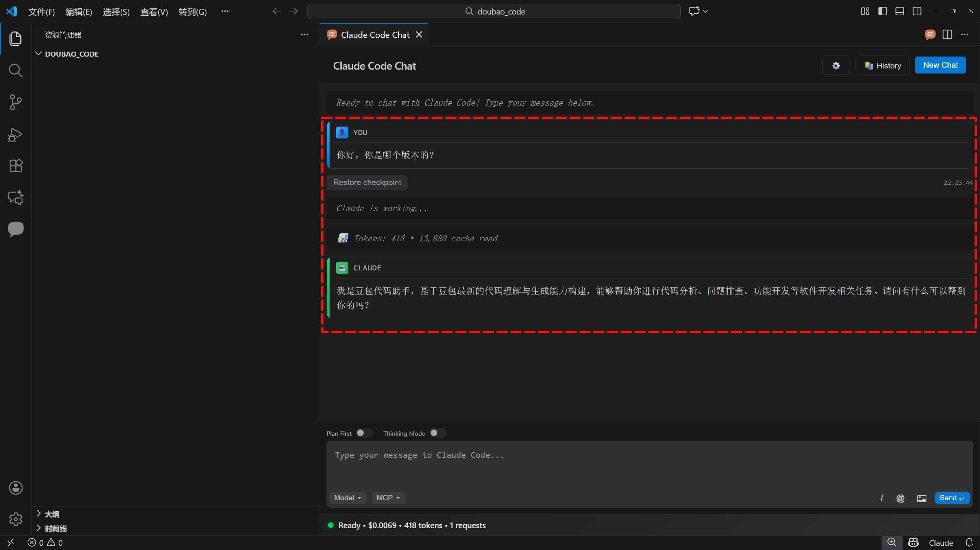Open the title bar chat sparkle button
Viewport: 980px width, 550px height.
694,11
